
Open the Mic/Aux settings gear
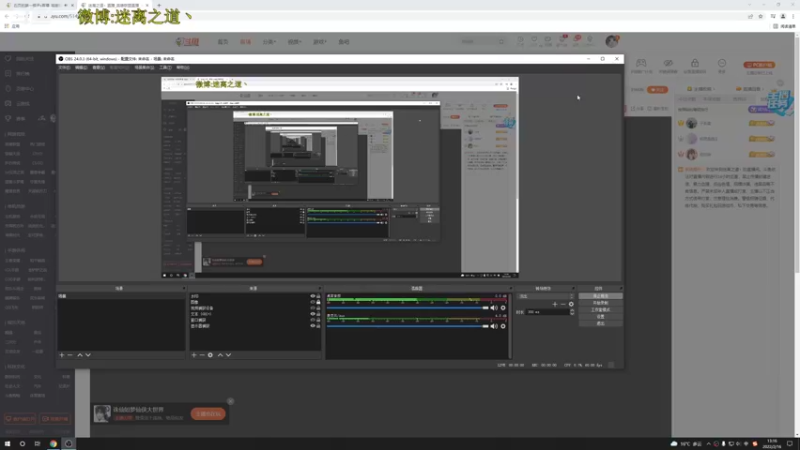tap(503, 326)
